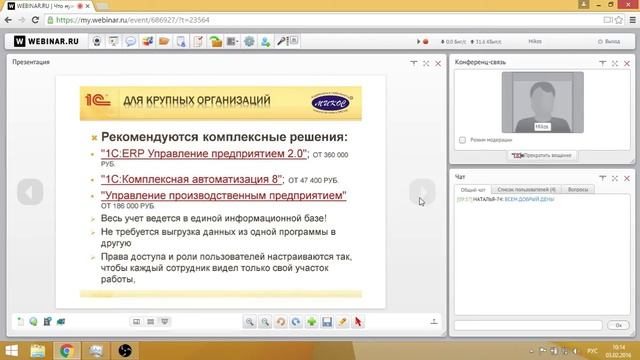Click the webcam icon in top toolbar
Image resolution: width=640 pixels, height=360 pixels.
[97, 41]
